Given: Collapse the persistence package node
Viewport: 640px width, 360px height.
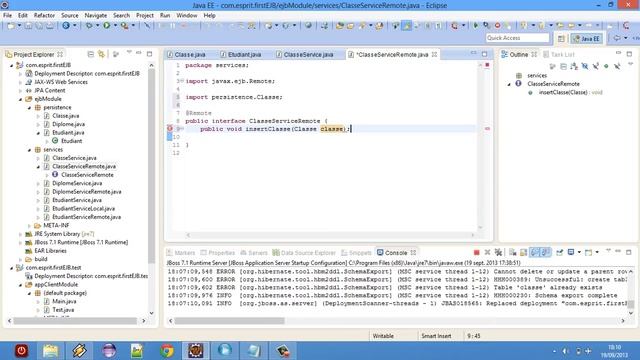Looking at the screenshot, I should 29,107.
